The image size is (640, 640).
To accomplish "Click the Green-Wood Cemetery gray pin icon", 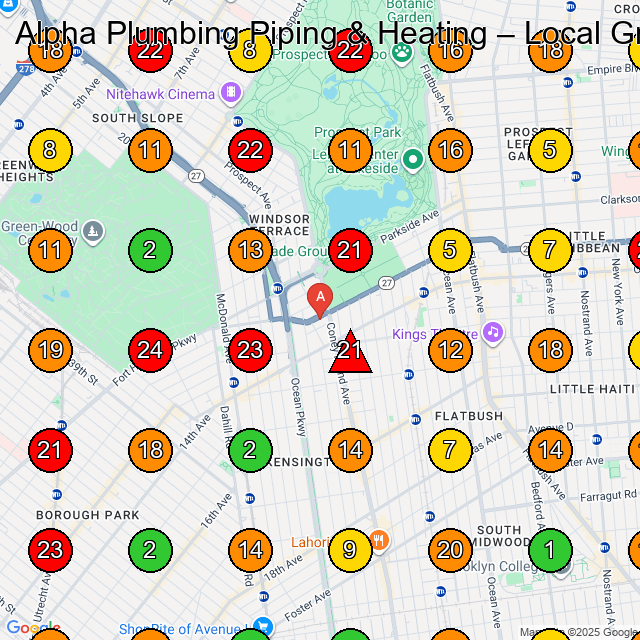I will 93,233.
